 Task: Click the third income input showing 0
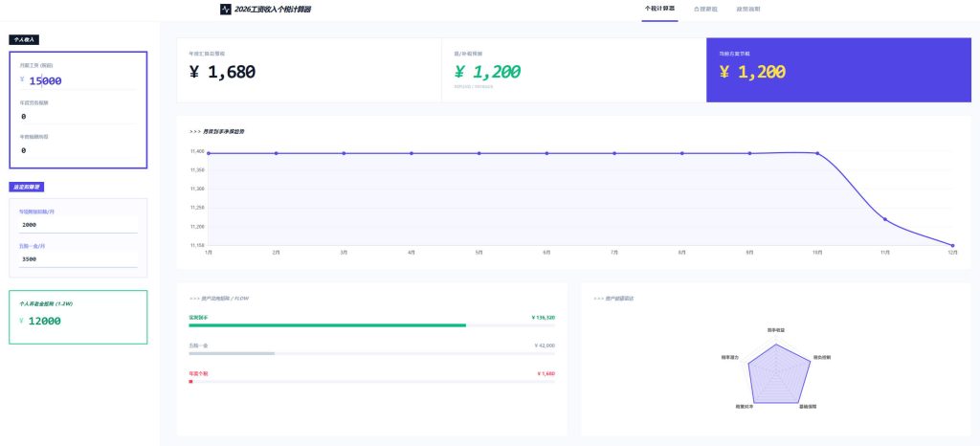tap(78, 150)
